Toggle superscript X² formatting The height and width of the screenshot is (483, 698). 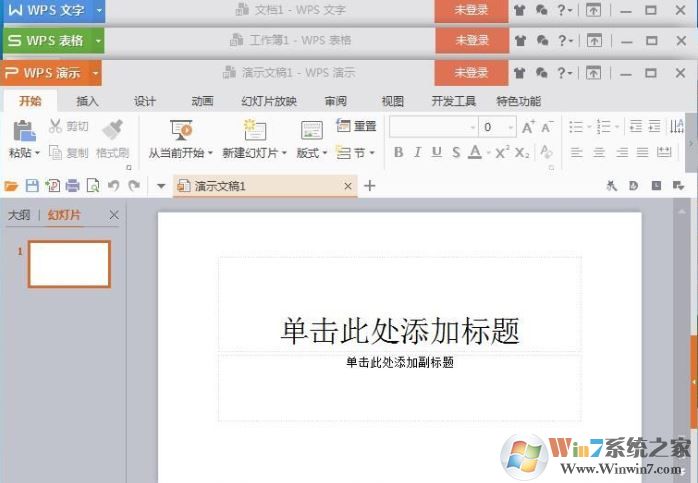502,152
